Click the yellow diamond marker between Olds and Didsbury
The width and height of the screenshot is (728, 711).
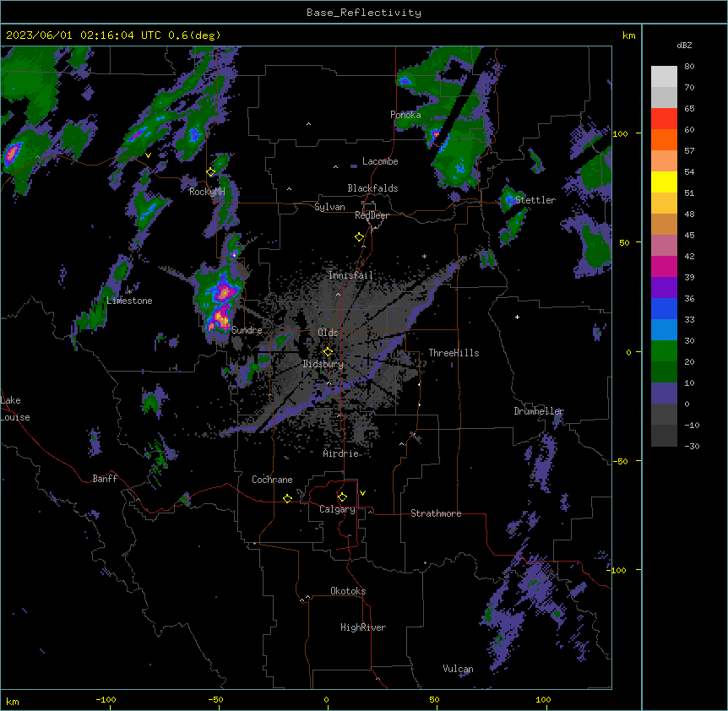[x=328, y=351]
